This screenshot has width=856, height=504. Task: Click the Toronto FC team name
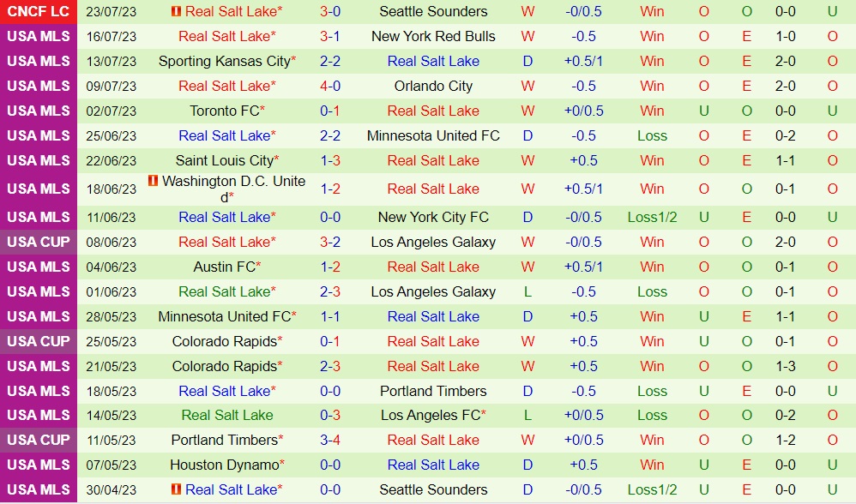coord(225,111)
